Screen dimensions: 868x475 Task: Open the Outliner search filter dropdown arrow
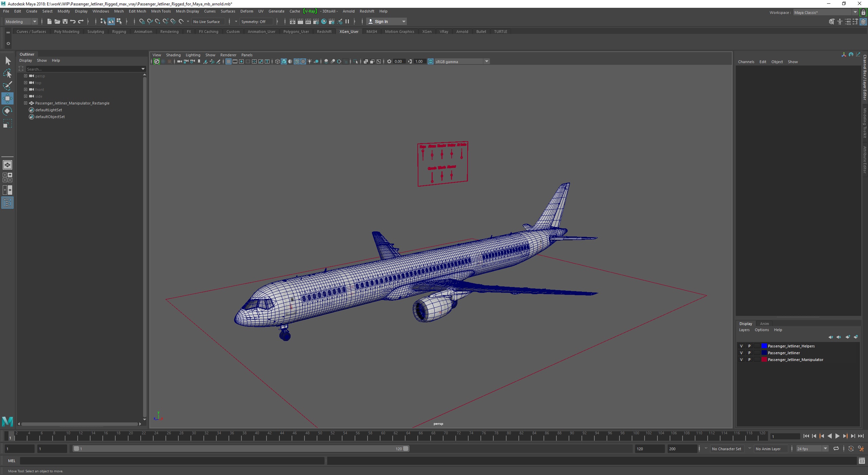tap(143, 69)
